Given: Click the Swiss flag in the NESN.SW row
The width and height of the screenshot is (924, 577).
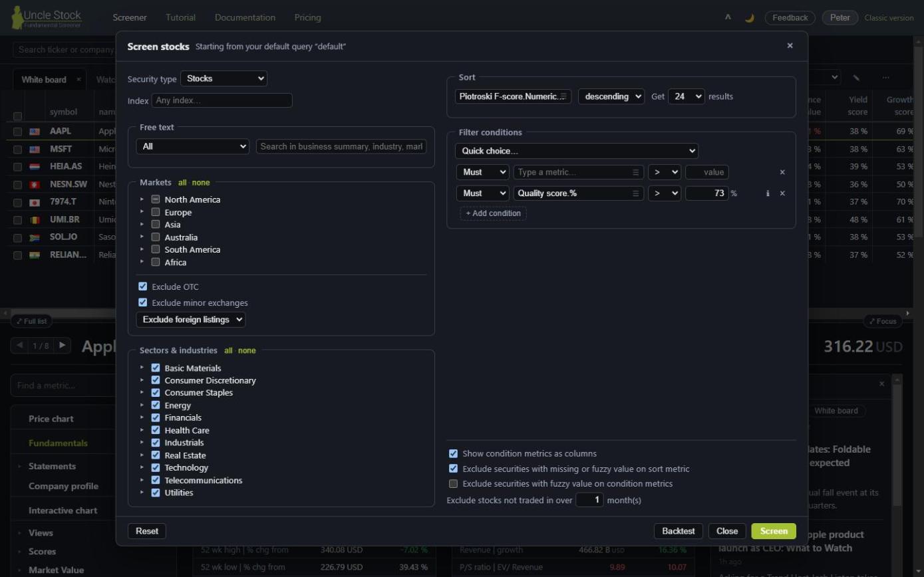Looking at the screenshot, I should click(35, 184).
